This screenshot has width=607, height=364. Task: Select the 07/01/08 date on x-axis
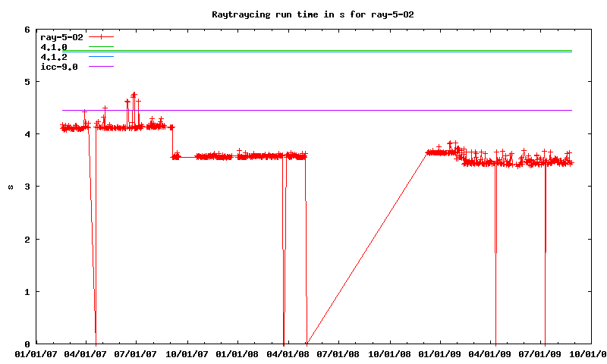339,353
